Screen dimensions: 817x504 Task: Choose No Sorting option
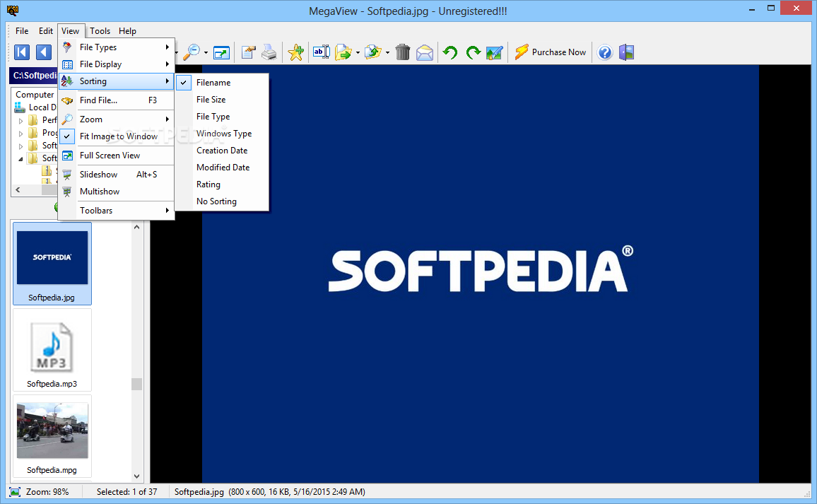[222, 201]
